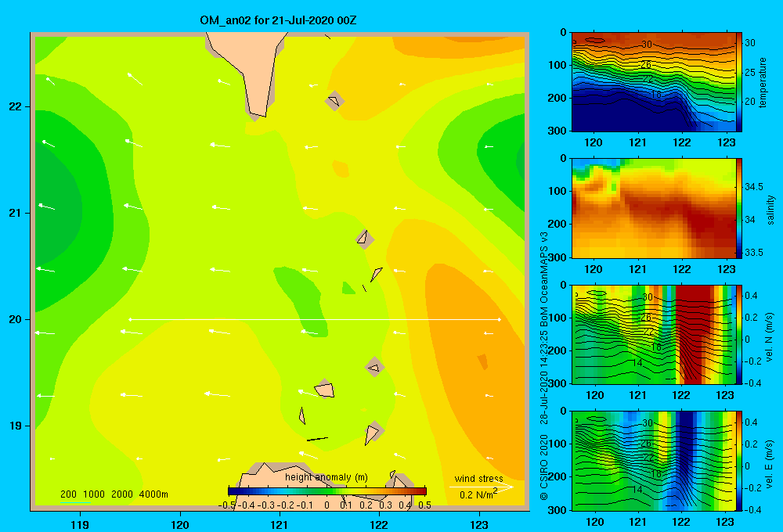Click the 14 contour label in vel. N panel
This screenshot has height=532, width=783.
[x=637, y=363]
